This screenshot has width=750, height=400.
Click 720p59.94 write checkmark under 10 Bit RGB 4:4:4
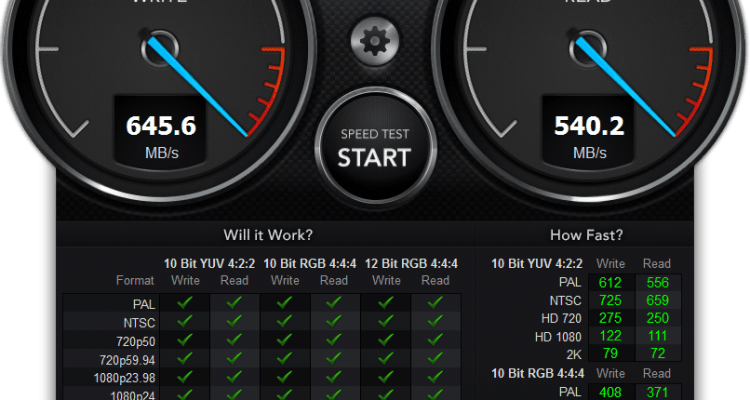click(x=285, y=359)
